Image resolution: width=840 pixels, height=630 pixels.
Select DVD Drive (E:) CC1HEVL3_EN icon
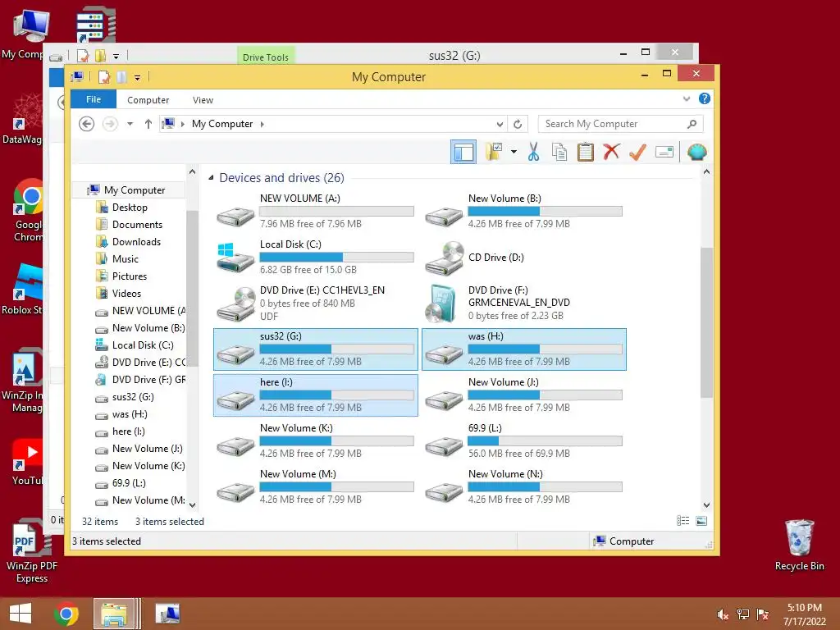tap(235, 304)
